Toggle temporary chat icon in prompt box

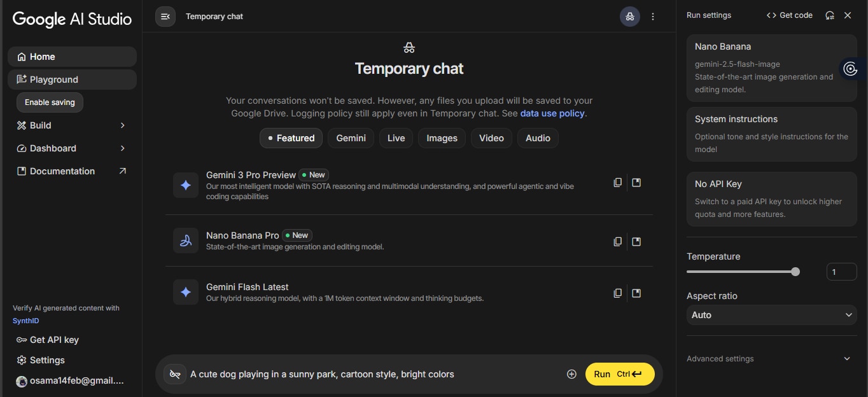click(174, 374)
